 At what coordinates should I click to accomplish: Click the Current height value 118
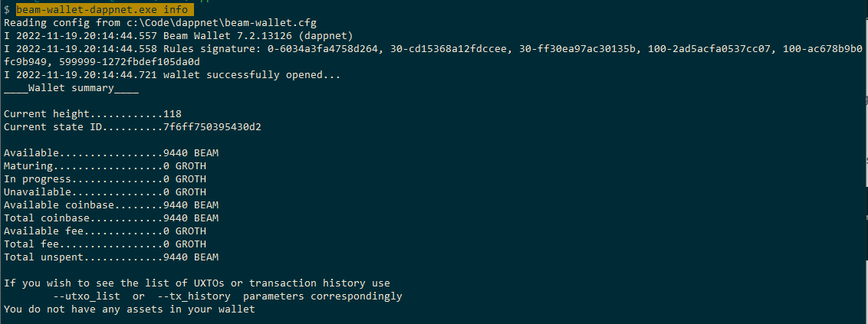pos(173,114)
